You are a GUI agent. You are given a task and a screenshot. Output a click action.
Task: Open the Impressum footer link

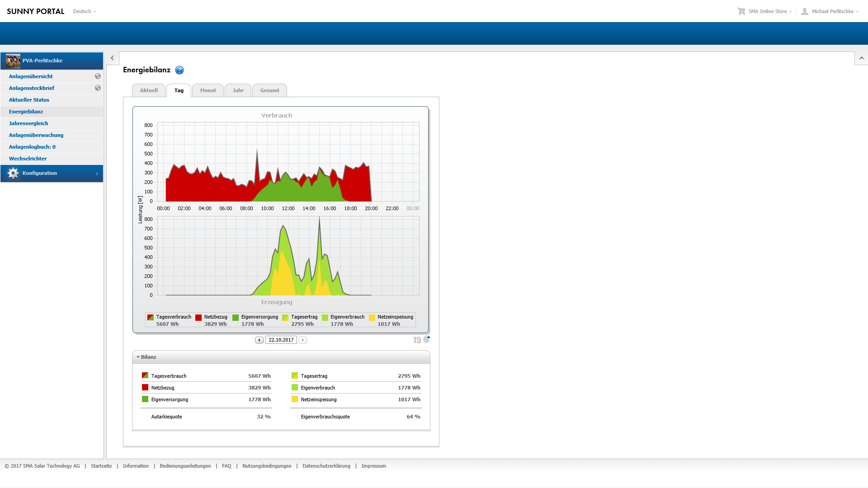click(x=373, y=466)
